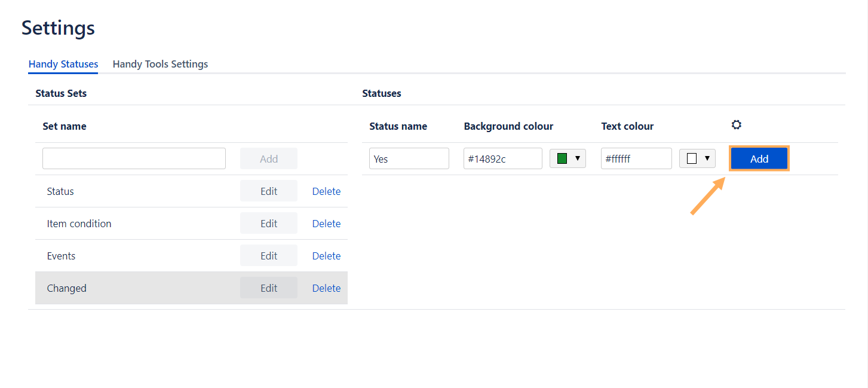Screen dimensions: 868x388
Task: Click the Status name field containing Yes
Action: click(x=409, y=158)
